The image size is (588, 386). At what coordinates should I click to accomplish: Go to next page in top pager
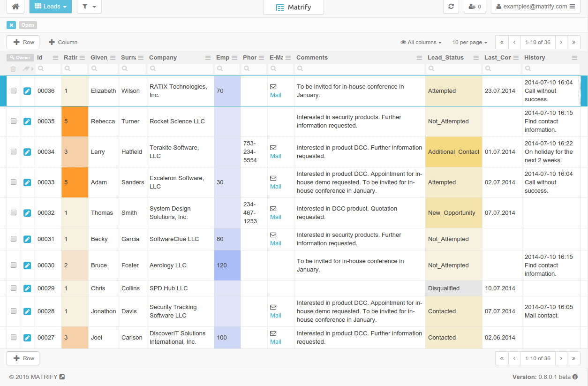[561, 42]
